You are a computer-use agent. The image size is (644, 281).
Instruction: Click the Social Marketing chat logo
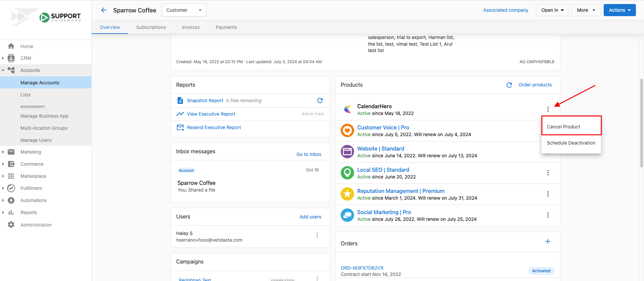pyautogui.click(x=347, y=215)
